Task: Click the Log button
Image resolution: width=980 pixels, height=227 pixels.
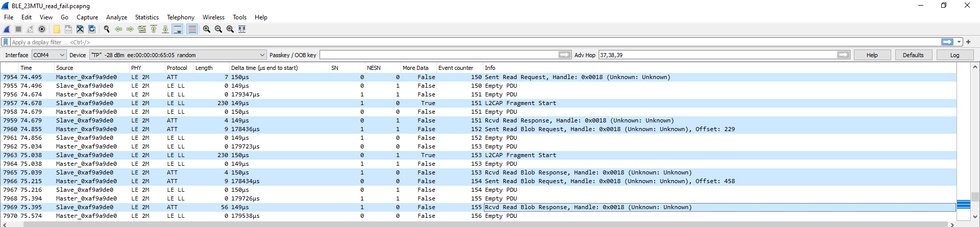Action: [954, 55]
